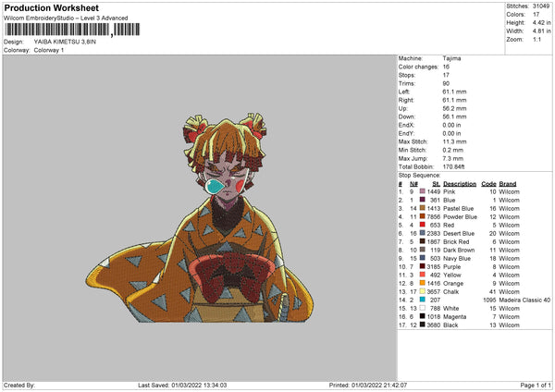Image resolution: width=555 pixels, height=392 pixels.
Task: Click the Min Stitch value 0.2 mm
Action: (x=453, y=150)
